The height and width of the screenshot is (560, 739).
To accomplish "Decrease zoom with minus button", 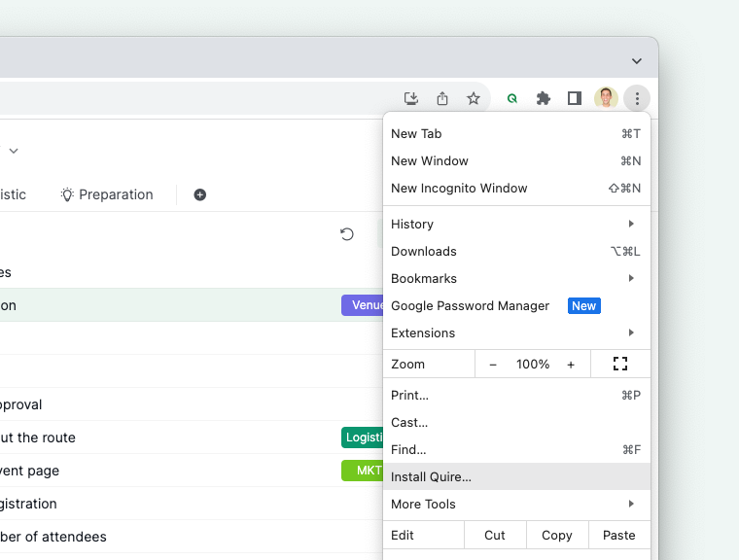I will pos(493,365).
